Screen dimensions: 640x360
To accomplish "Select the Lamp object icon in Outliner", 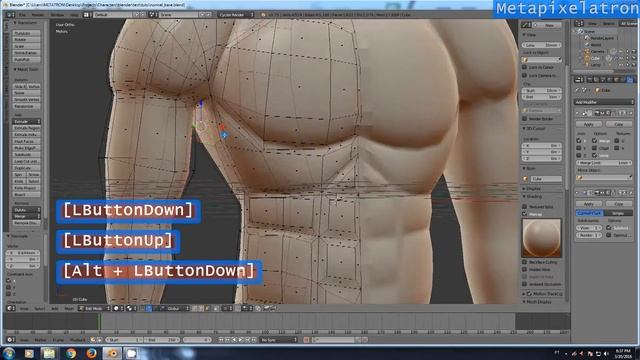I will tap(587, 64).
